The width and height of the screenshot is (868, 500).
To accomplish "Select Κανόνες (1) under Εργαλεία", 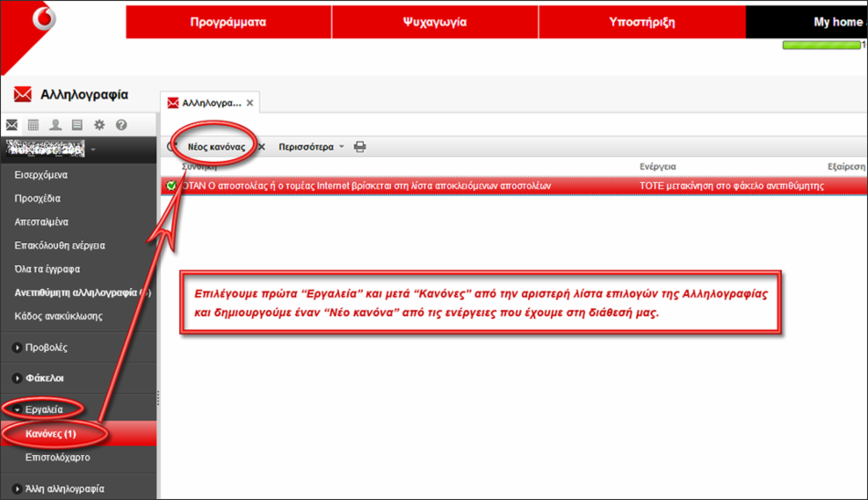I will (x=79, y=433).
